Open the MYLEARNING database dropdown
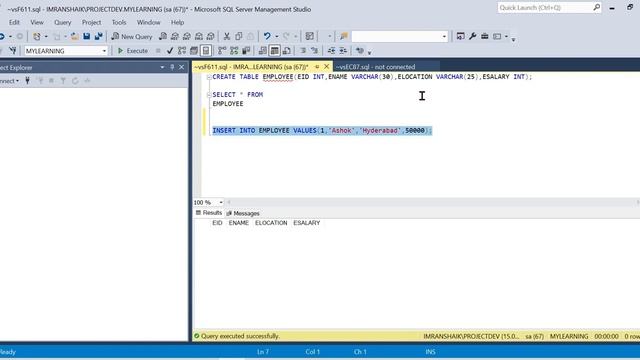The image size is (640, 360). 104,51
